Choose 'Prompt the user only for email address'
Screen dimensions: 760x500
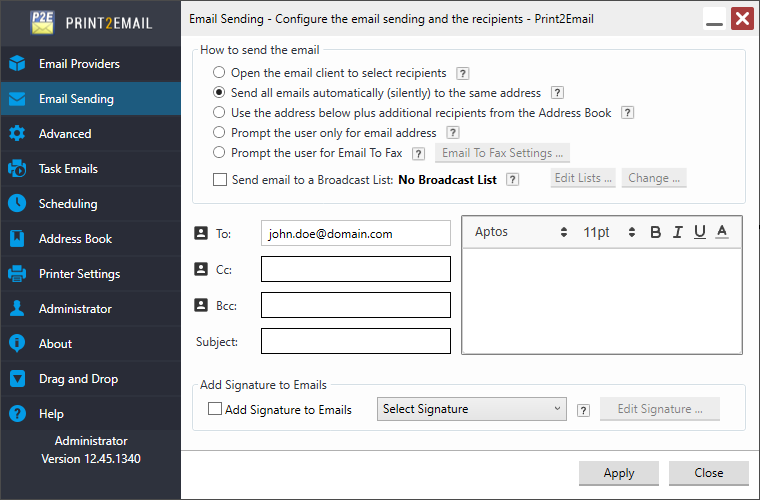(219, 133)
